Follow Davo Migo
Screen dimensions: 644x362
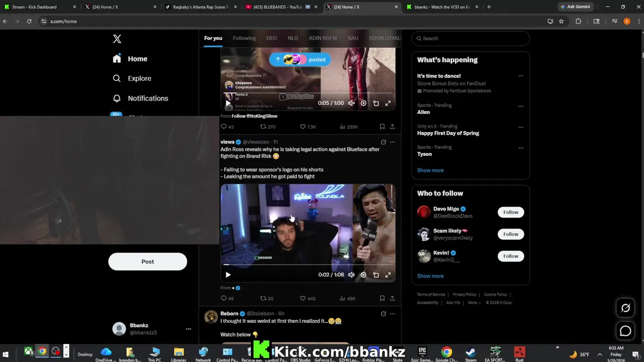point(511,212)
